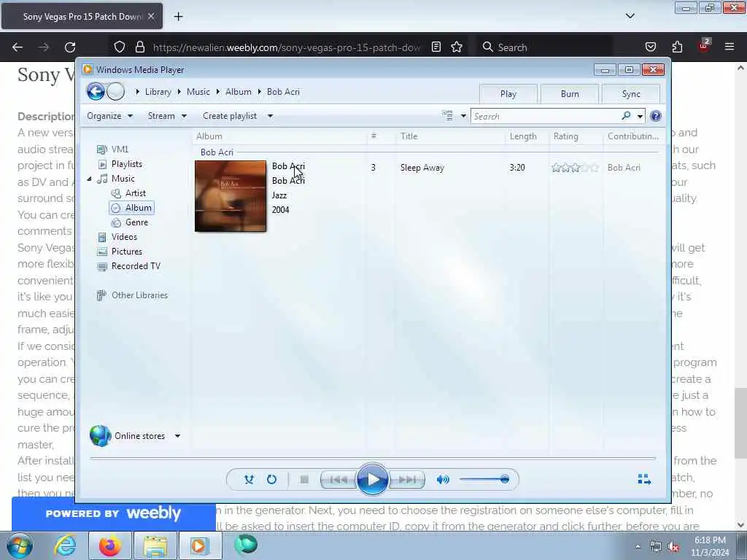Open File Explorer from the taskbar

(x=155, y=546)
